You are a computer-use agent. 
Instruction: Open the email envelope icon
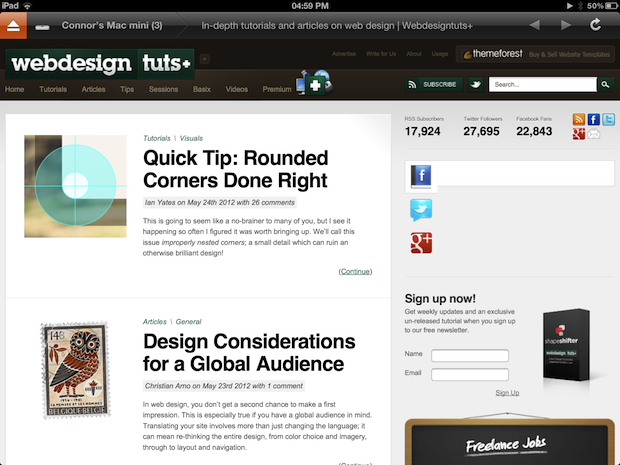point(594,134)
